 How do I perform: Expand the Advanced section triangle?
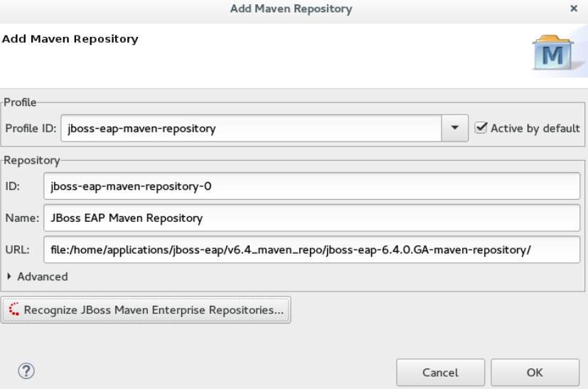9,277
